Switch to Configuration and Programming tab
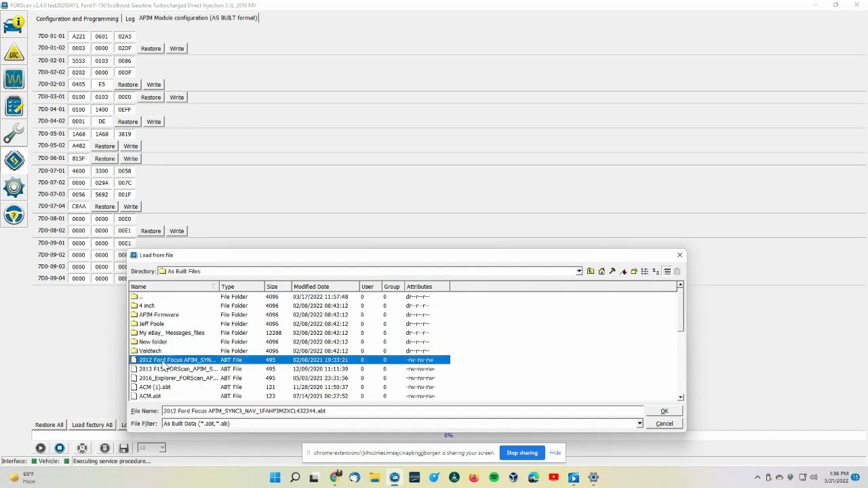Screen dimensions: 868x488 77,18
